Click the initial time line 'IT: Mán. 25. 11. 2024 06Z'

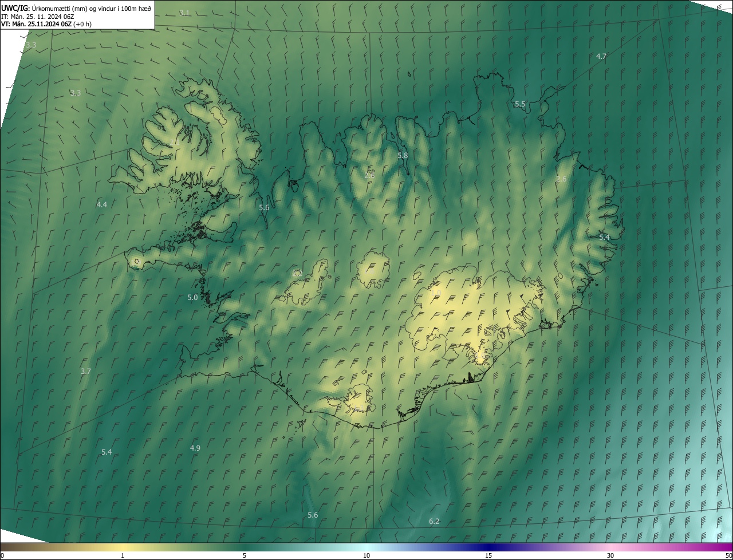pyautogui.click(x=38, y=16)
